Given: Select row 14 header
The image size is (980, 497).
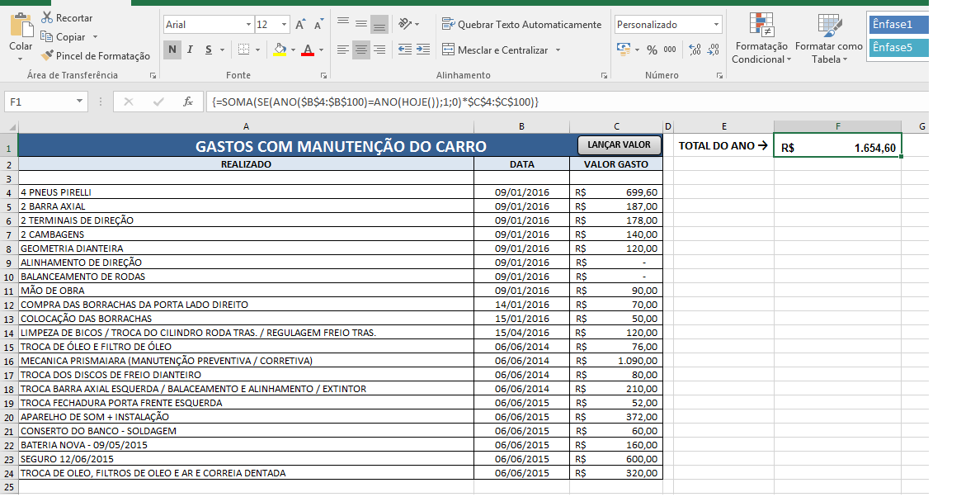Looking at the screenshot, I should point(9,334).
